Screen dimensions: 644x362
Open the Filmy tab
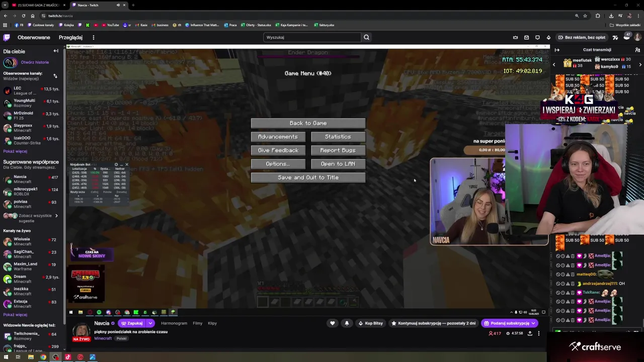pyautogui.click(x=197, y=323)
